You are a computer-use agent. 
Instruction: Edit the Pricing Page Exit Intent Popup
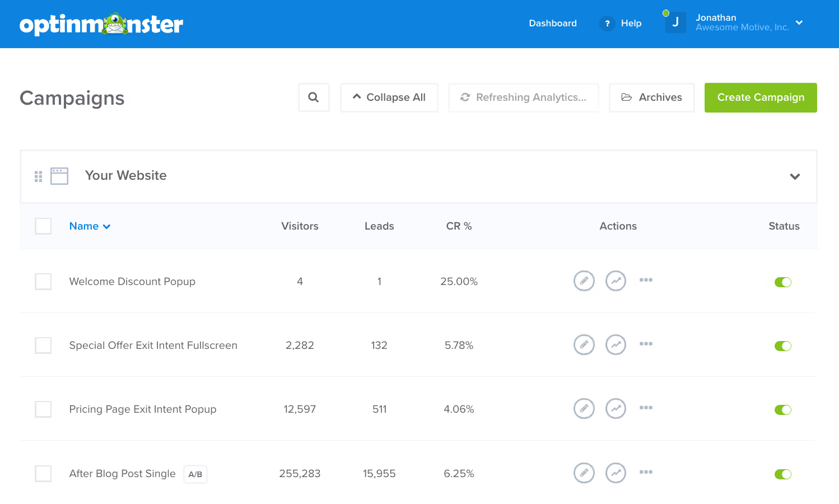point(584,408)
